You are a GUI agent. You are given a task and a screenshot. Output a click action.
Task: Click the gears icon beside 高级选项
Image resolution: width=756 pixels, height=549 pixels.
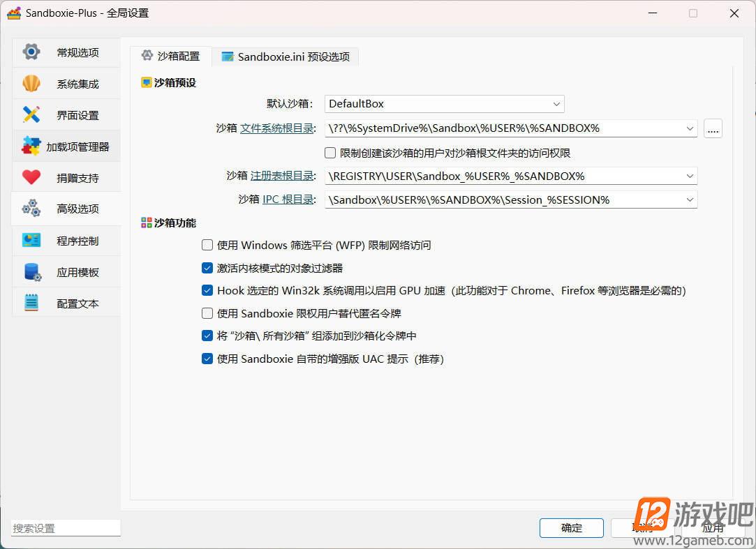click(x=31, y=208)
